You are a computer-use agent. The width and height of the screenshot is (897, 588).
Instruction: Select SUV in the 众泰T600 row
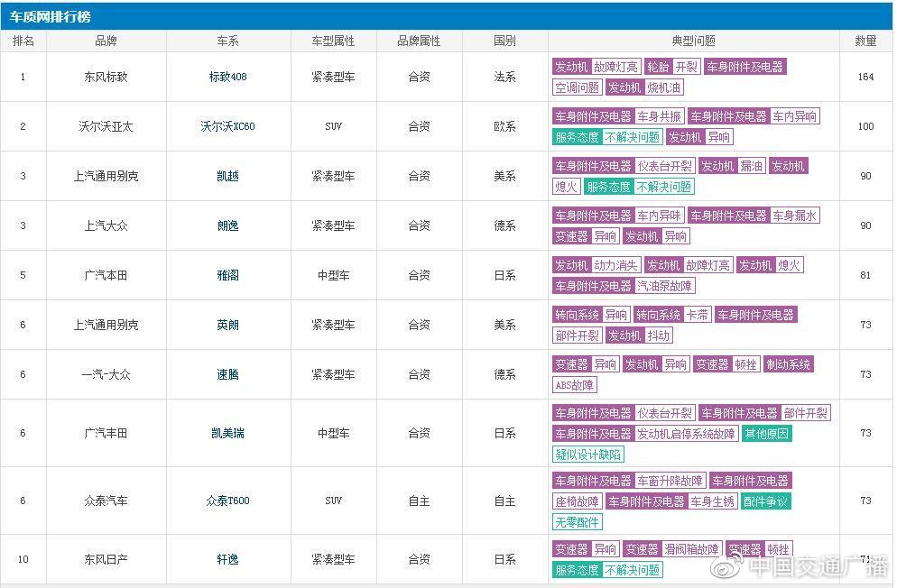pyautogui.click(x=334, y=501)
